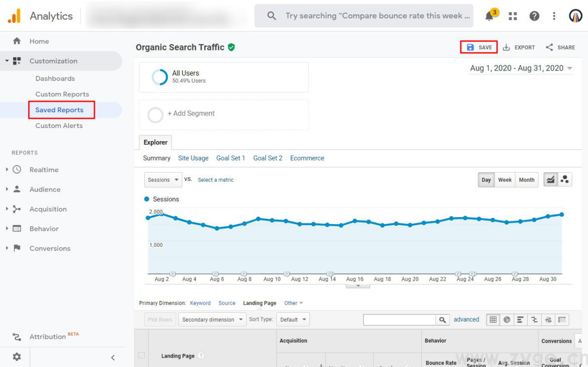Expand the date range selector
Image resolution: width=588 pixels, height=367 pixels.
(521, 68)
